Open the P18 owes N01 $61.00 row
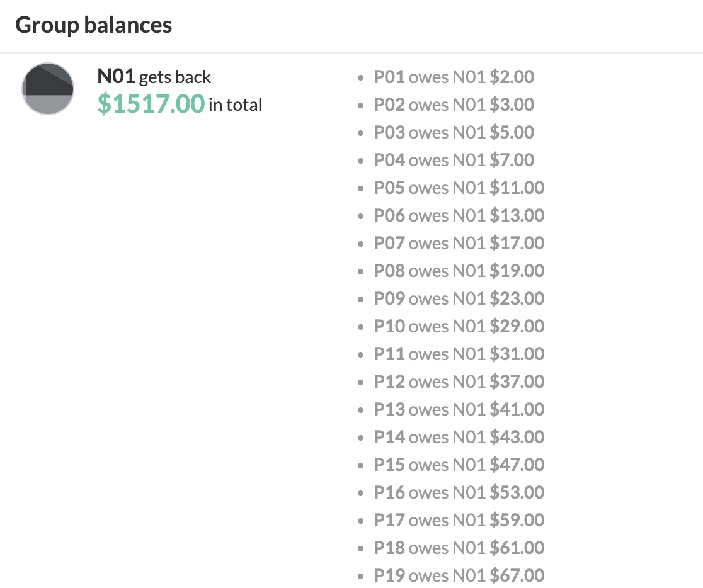The width and height of the screenshot is (703, 588). pyautogui.click(x=459, y=548)
